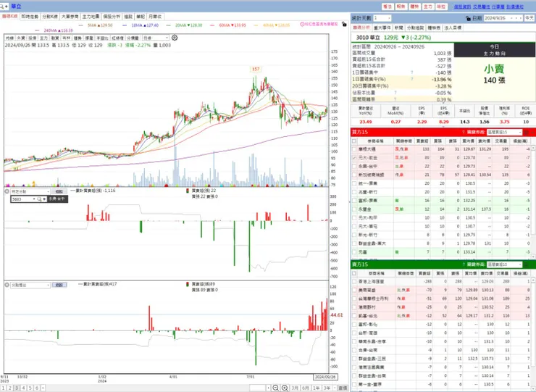Select layout page 3 at bottom left
This screenshot has width=536, height=392.
(x=17, y=388)
